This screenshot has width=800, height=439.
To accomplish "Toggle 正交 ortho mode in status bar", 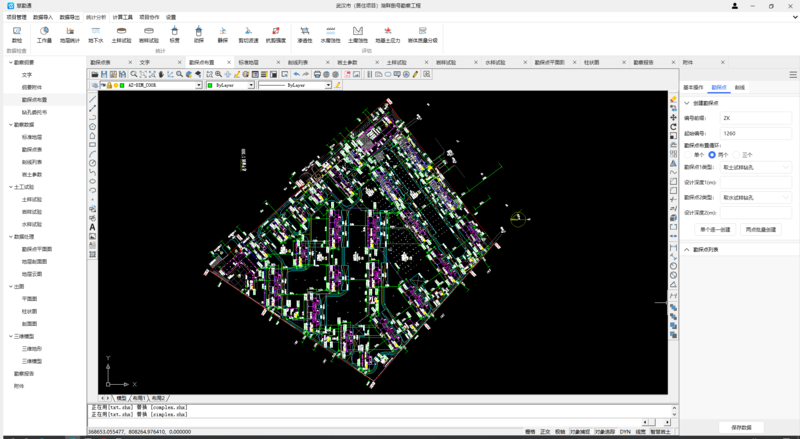I will tap(545, 432).
